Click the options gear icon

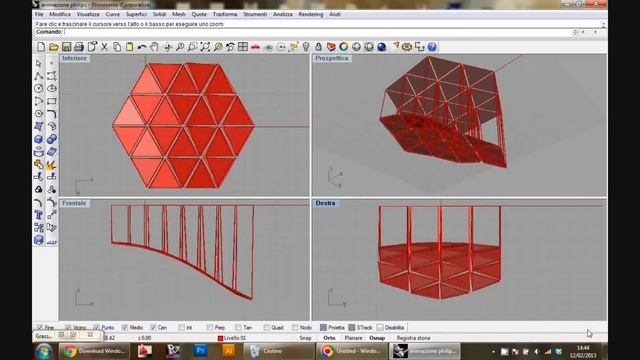tap(407, 47)
